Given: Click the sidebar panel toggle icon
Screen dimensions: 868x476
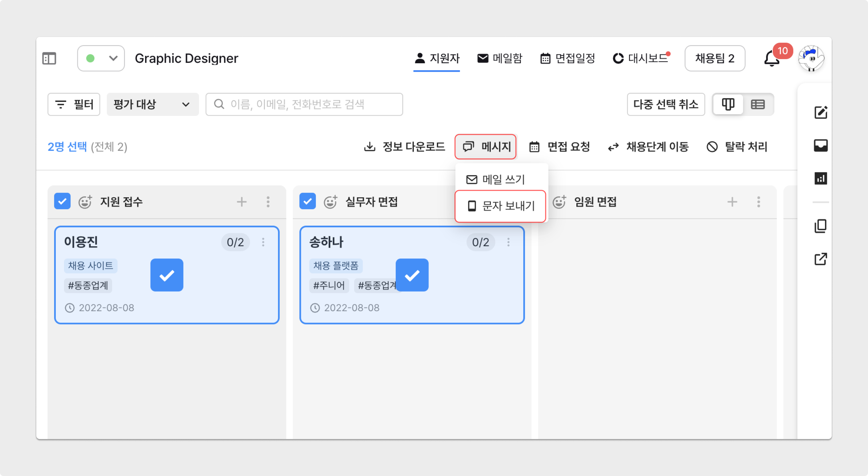Looking at the screenshot, I should coord(49,58).
